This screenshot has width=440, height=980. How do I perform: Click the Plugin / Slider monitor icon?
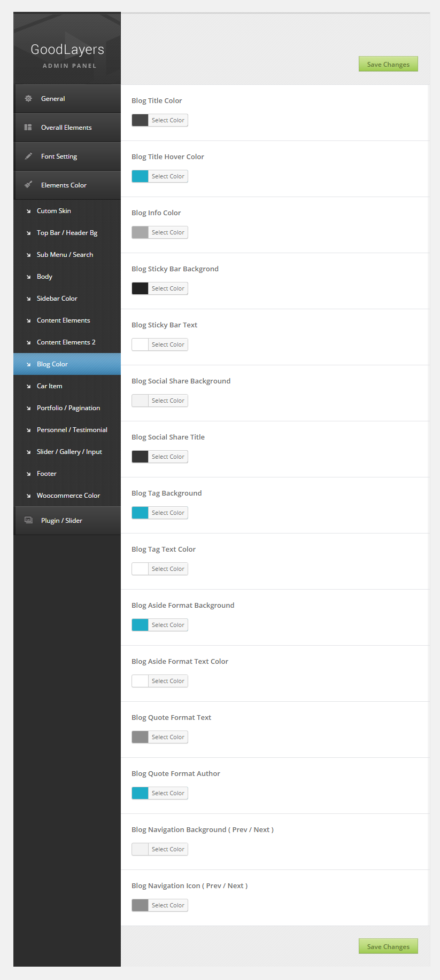(28, 520)
